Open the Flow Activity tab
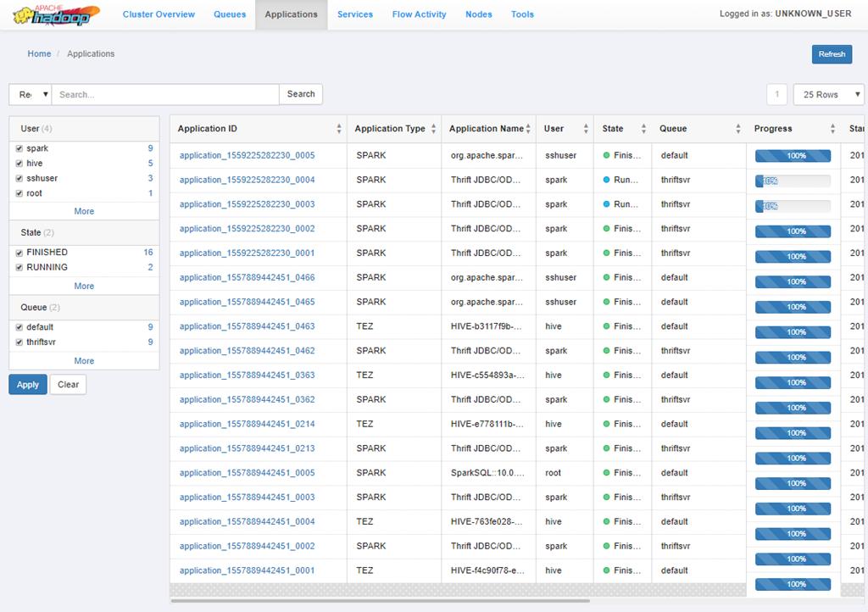The width and height of the screenshot is (868, 612). (x=419, y=14)
